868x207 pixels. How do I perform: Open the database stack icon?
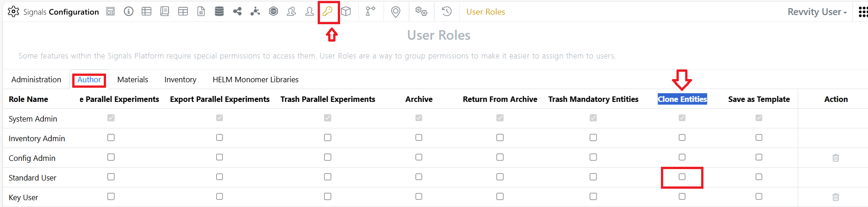[x=219, y=11]
